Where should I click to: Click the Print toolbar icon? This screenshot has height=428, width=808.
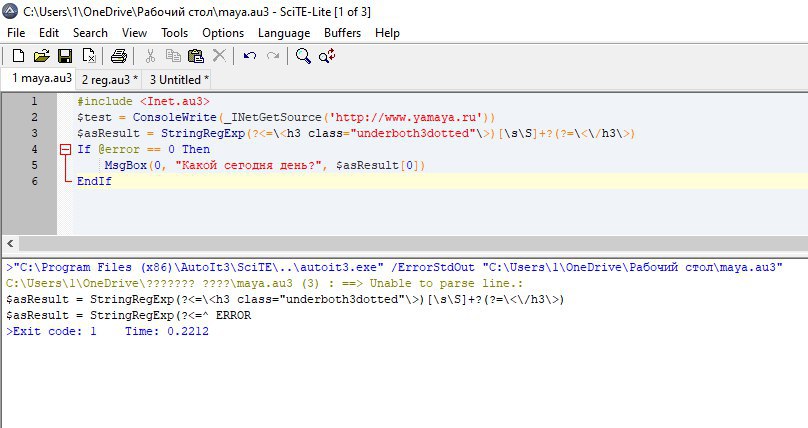pyautogui.click(x=119, y=56)
